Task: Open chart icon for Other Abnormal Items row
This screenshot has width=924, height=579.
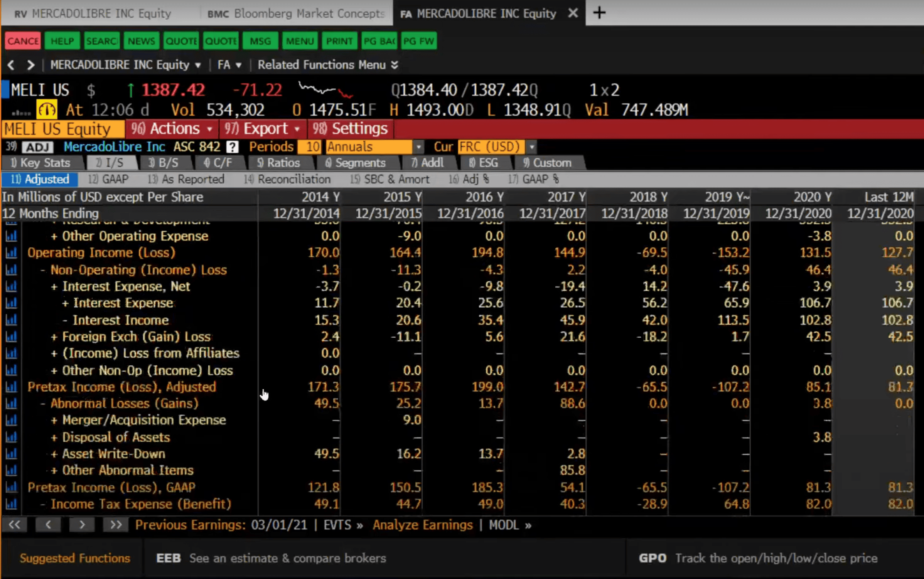Action: 11,470
